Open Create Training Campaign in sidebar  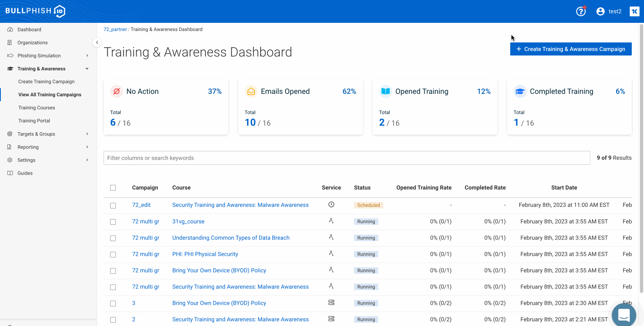46,82
